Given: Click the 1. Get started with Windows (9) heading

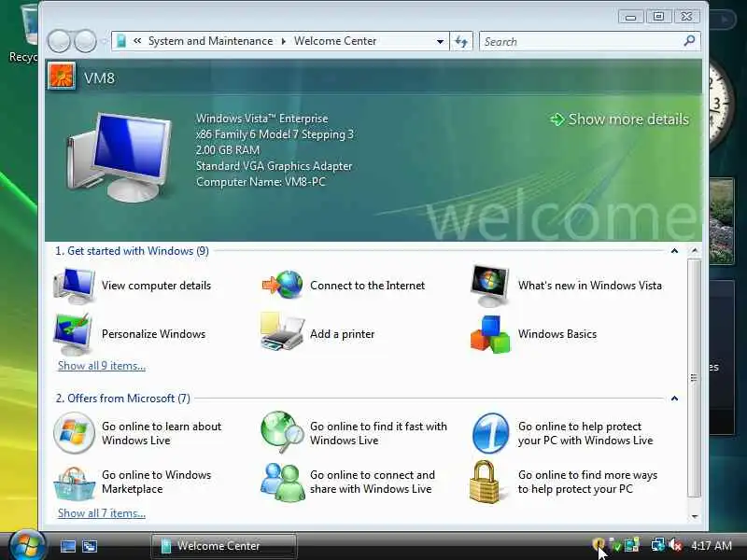Looking at the screenshot, I should [132, 251].
